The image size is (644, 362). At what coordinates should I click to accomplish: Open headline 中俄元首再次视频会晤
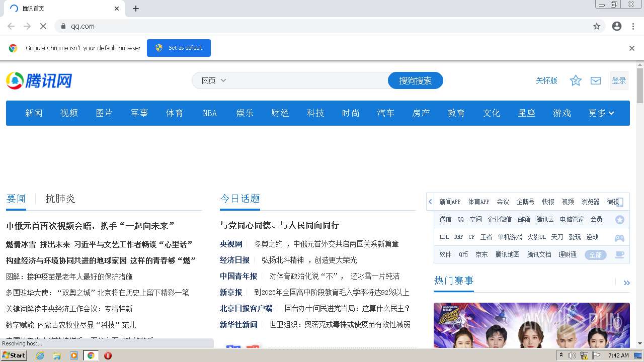click(90, 226)
